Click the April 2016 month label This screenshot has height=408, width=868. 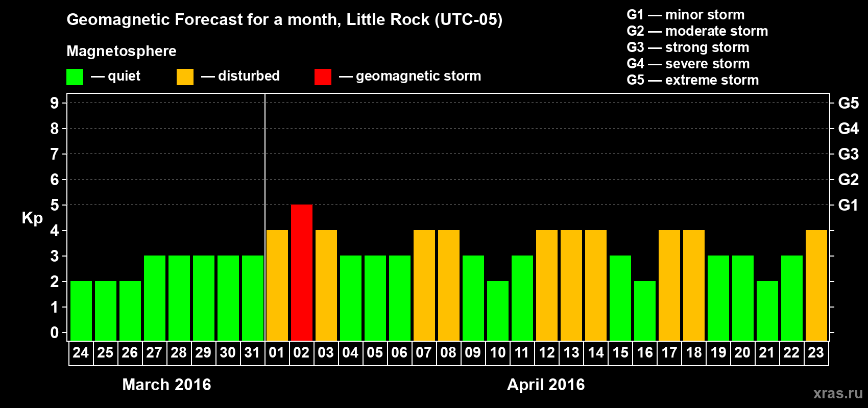[546, 385]
